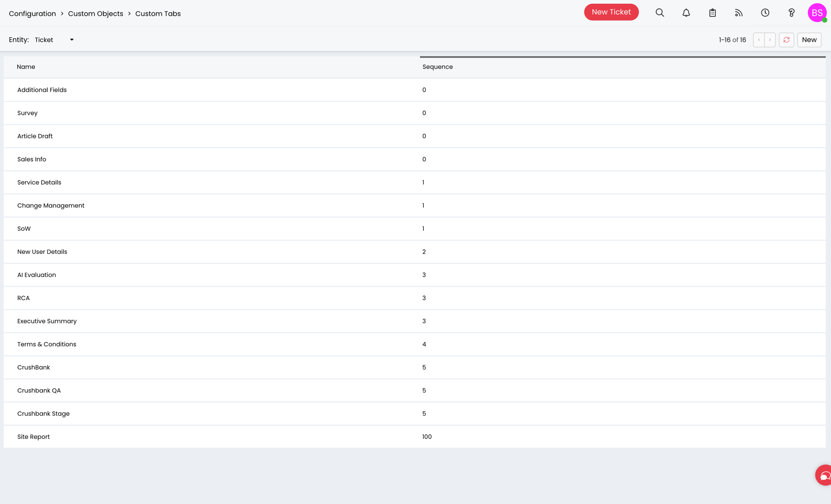Viewport: 831px width, 504px height.
Task: Click the New Ticket button
Action: coord(611,12)
